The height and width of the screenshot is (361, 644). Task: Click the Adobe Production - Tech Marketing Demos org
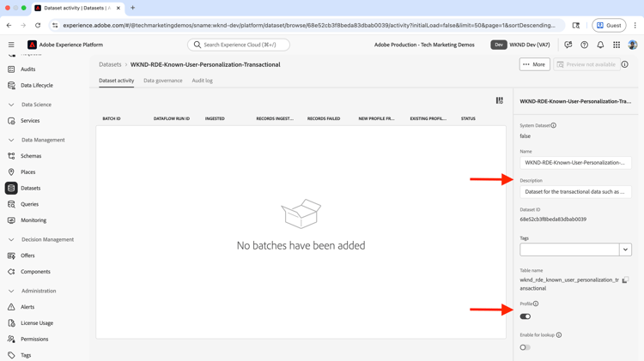(424, 45)
